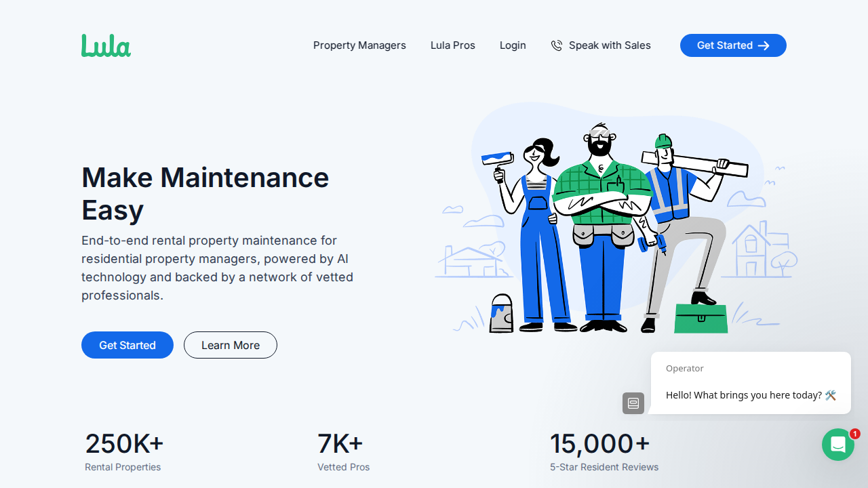The height and width of the screenshot is (488, 868).
Task: Click the green toolbox in the illustration
Action: click(x=701, y=319)
